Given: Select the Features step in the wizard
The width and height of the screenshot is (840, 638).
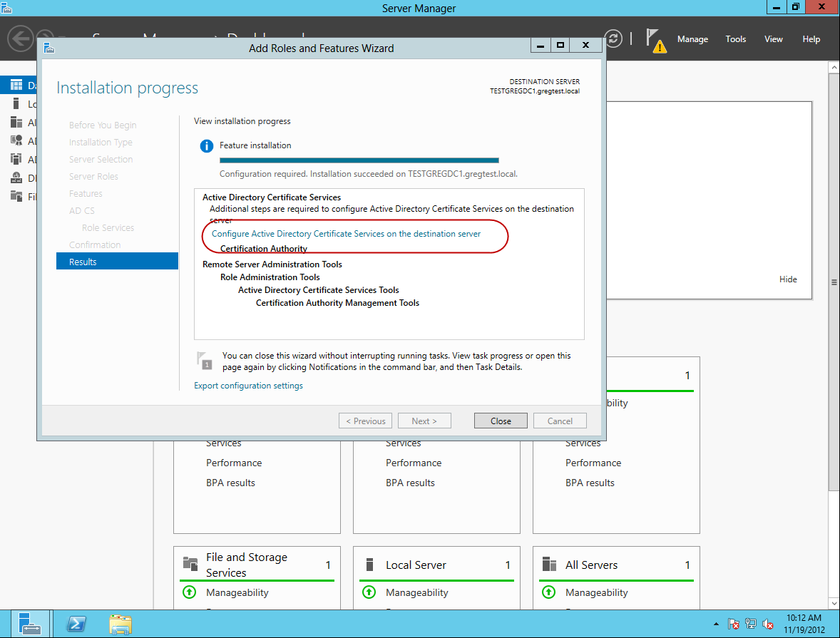Looking at the screenshot, I should coord(86,193).
